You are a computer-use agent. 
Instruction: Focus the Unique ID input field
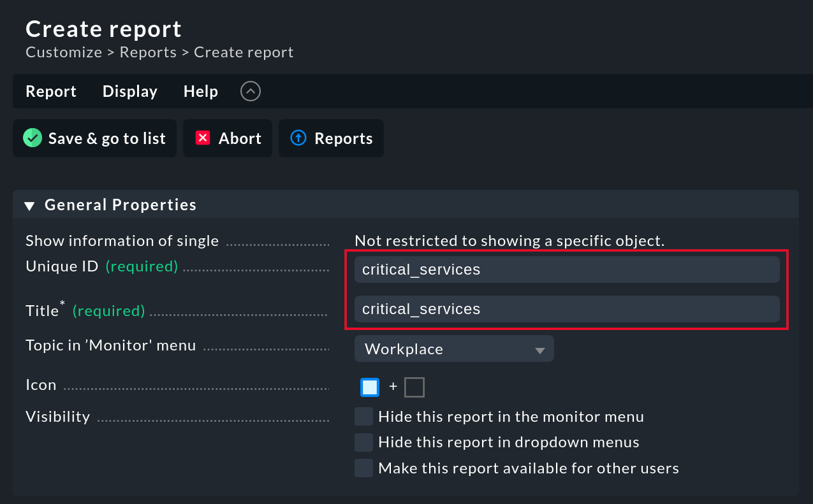[567, 270]
